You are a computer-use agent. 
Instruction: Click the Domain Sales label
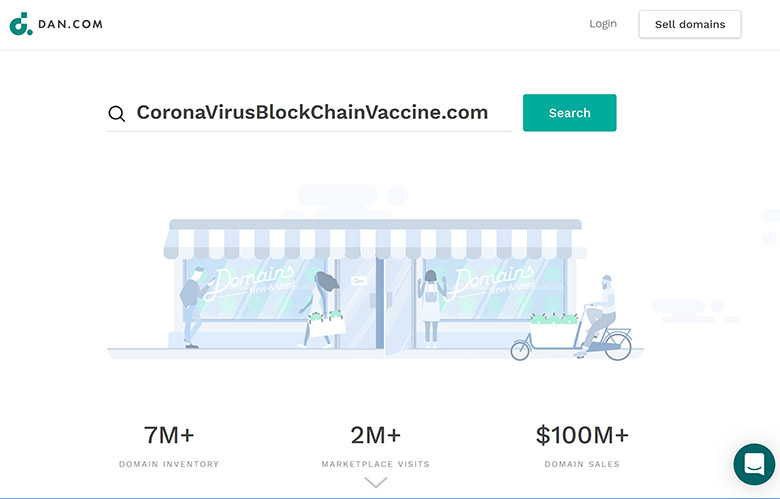click(x=582, y=464)
